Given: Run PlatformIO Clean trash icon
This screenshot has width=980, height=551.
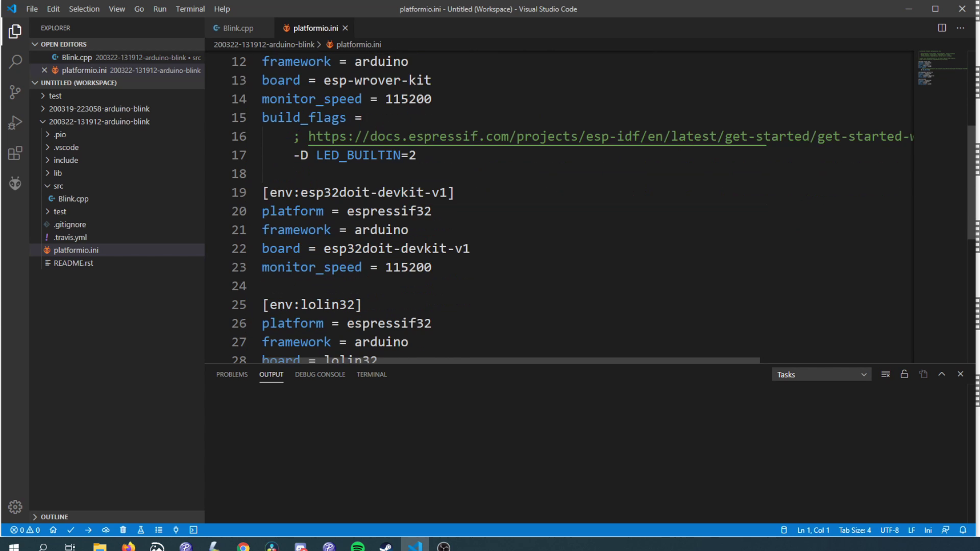Looking at the screenshot, I should coord(123,530).
